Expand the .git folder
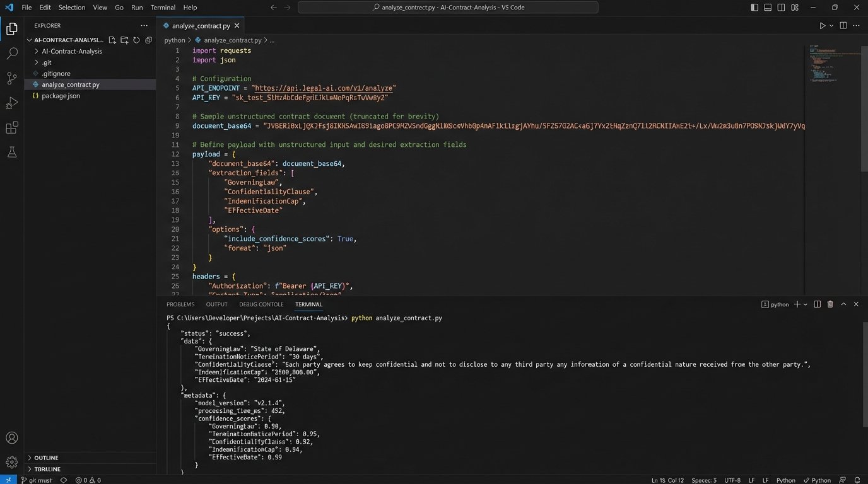This screenshot has width=868, height=484. pyautogui.click(x=47, y=62)
